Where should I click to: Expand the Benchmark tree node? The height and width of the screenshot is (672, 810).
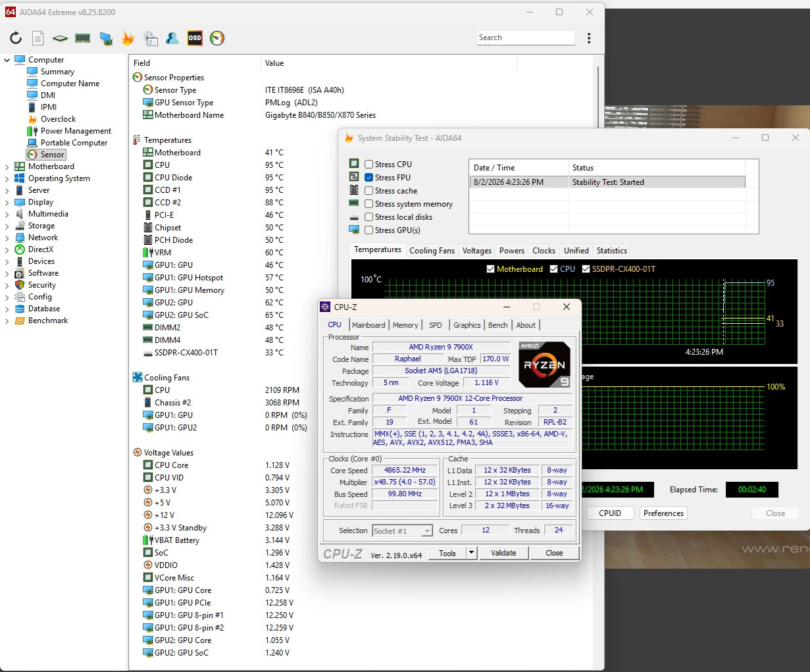pyautogui.click(x=7, y=321)
